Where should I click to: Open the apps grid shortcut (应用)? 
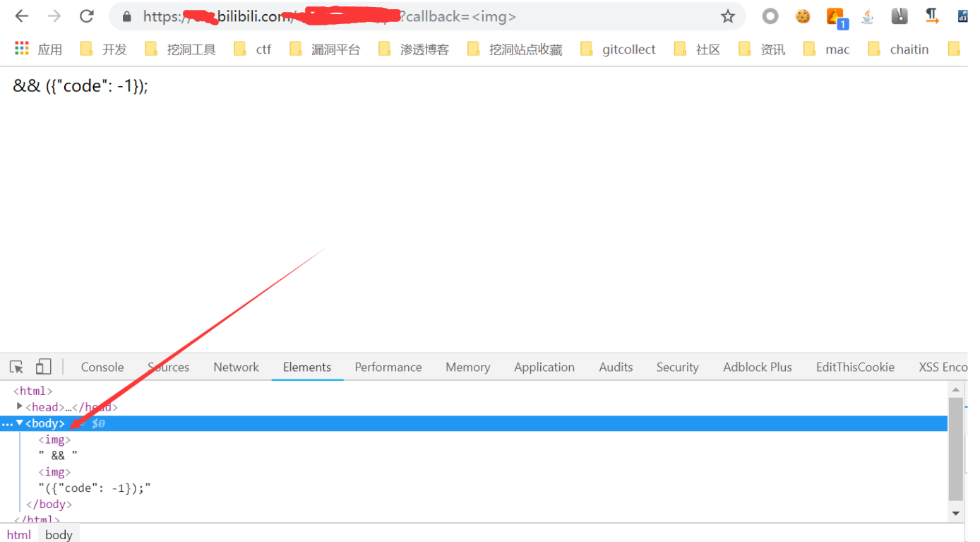pos(39,49)
